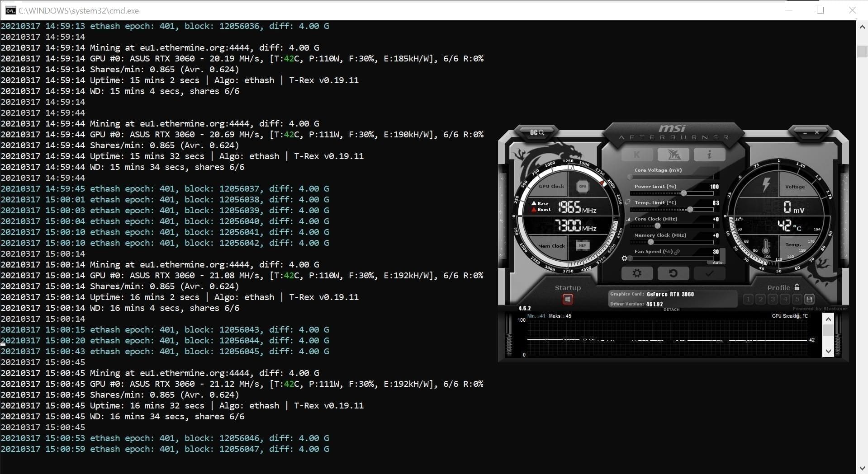Click the cmd window scrollbar up arrow

(x=862, y=27)
